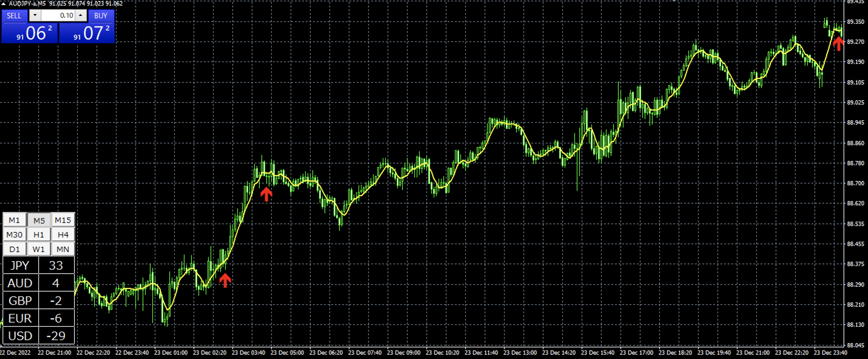
Task: Click the red arrow at the chart's far right
Action: 838,43
